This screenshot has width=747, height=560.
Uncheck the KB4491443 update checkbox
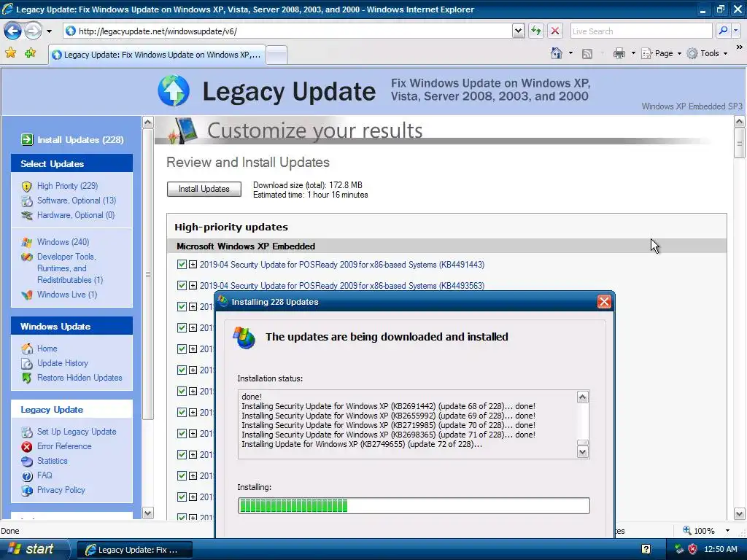[x=182, y=264]
